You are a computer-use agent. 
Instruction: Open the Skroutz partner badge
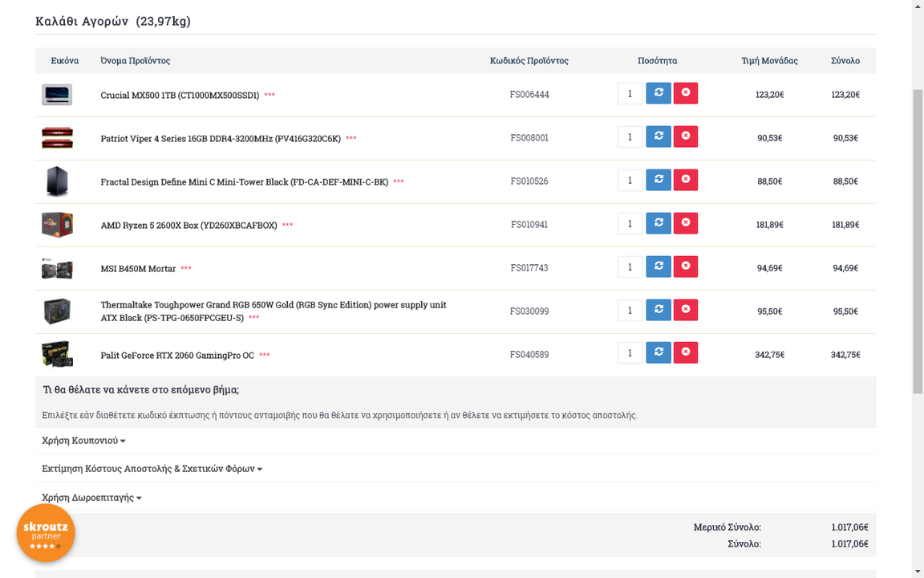(x=46, y=532)
